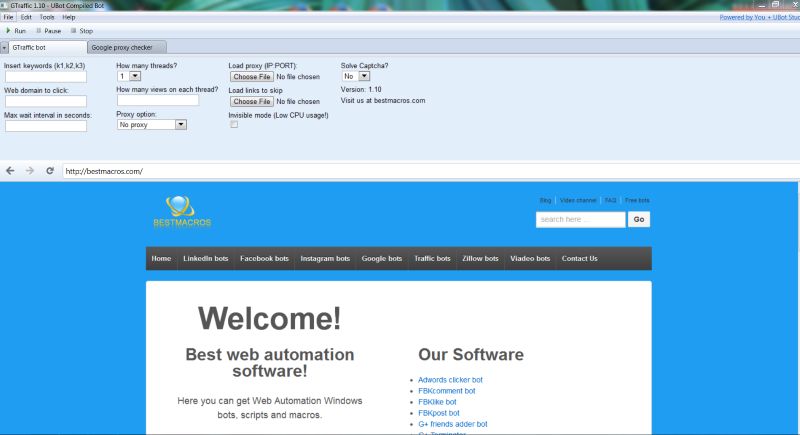Open FBKpost bot link

point(439,413)
